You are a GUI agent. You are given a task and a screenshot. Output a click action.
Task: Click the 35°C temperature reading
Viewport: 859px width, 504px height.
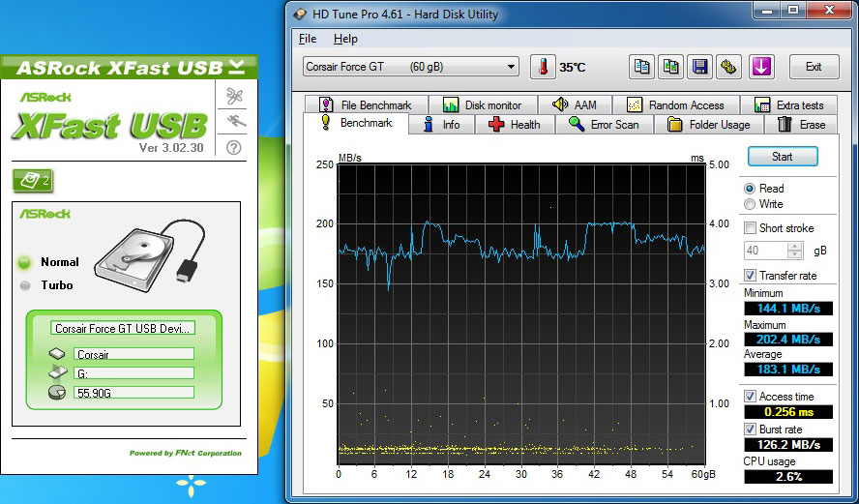click(x=573, y=68)
